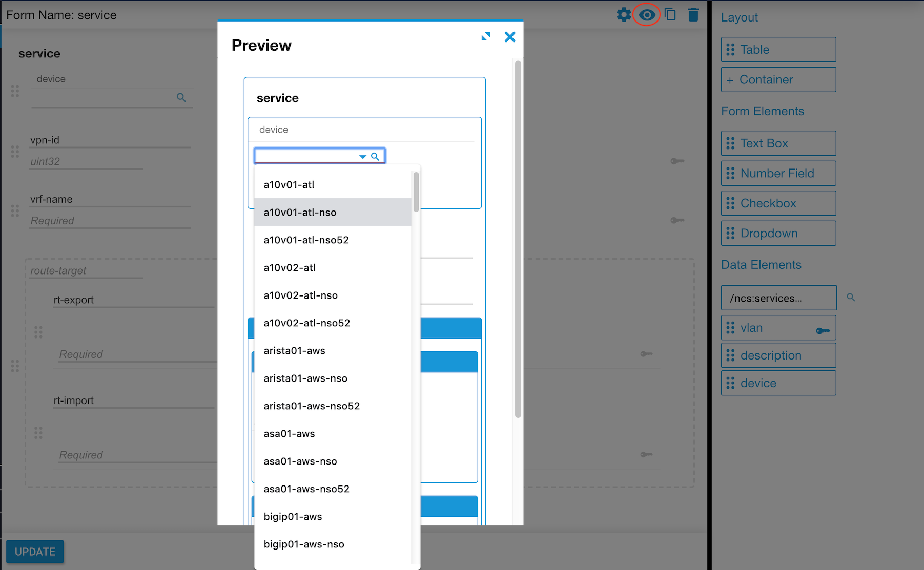Screen dimensions: 924x570
Task: Select a10v02-atl from the device list
Action: 333,267
